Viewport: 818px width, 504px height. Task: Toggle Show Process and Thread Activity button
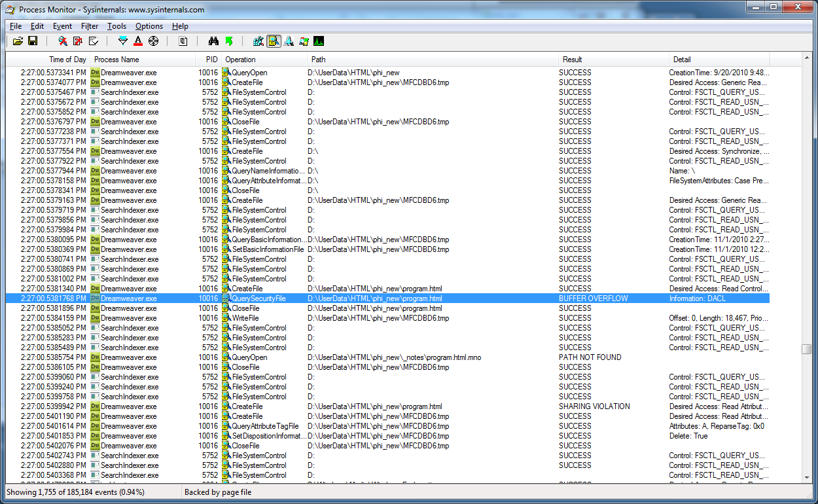click(304, 41)
